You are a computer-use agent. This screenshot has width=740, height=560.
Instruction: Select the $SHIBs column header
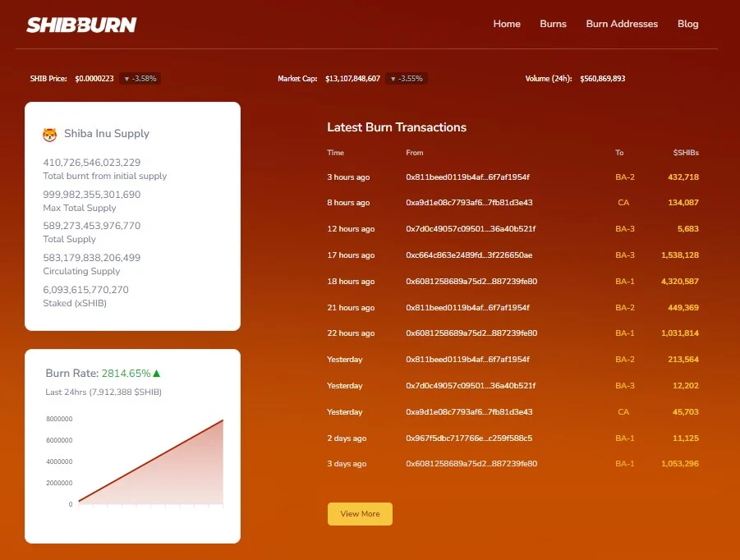pos(685,153)
